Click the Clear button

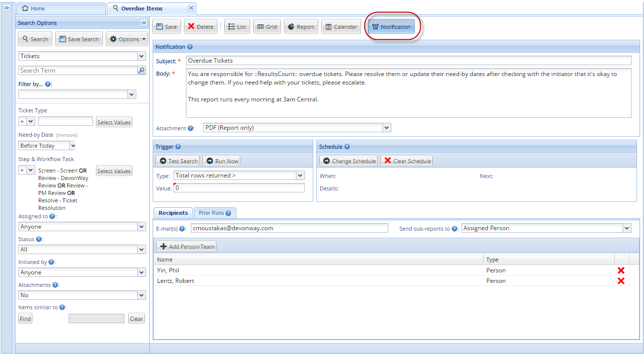[x=136, y=319]
